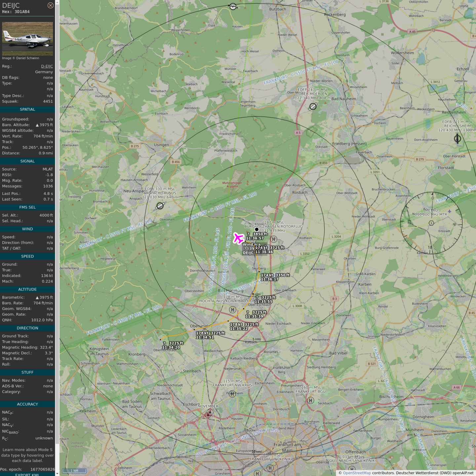Image resolution: width=476 pixels, height=476 pixels.
Task: Close the DEIJC aircraft info panel
Action: 50,5
